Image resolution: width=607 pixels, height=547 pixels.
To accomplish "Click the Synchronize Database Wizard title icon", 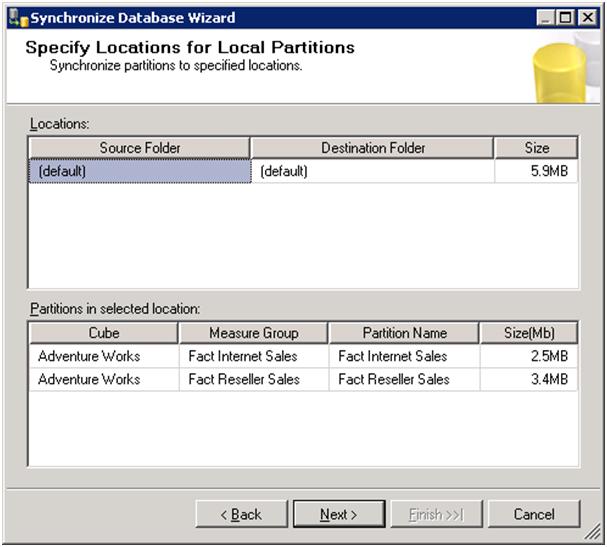I will click(19, 18).
